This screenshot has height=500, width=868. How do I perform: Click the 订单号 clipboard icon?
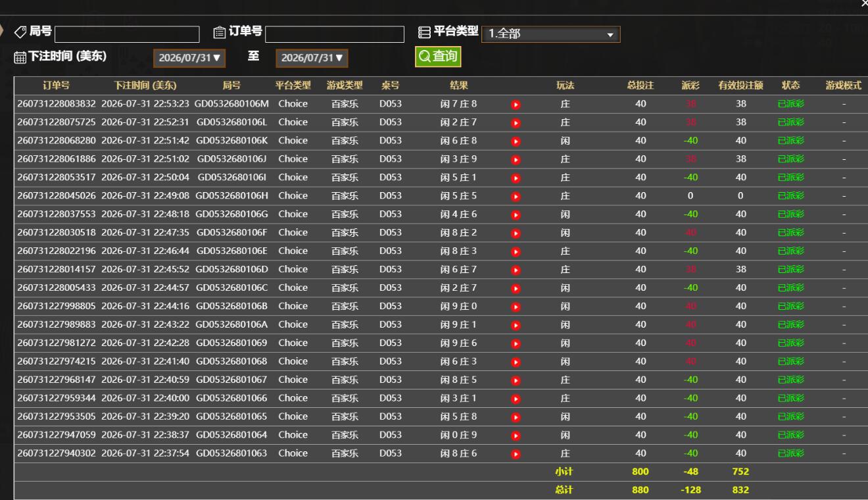click(x=219, y=32)
